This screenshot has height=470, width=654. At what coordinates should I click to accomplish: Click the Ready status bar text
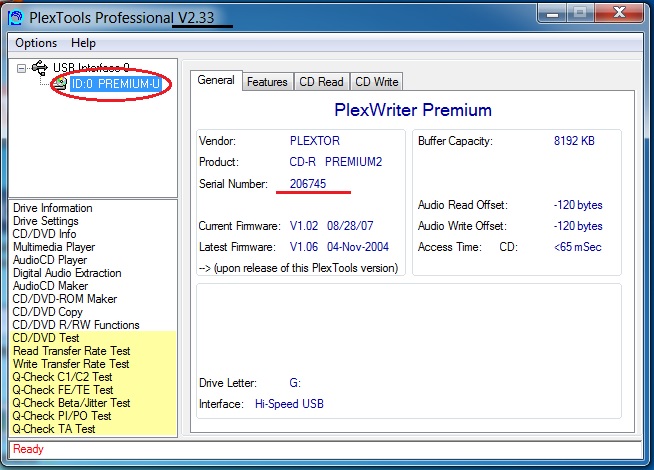click(x=28, y=449)
